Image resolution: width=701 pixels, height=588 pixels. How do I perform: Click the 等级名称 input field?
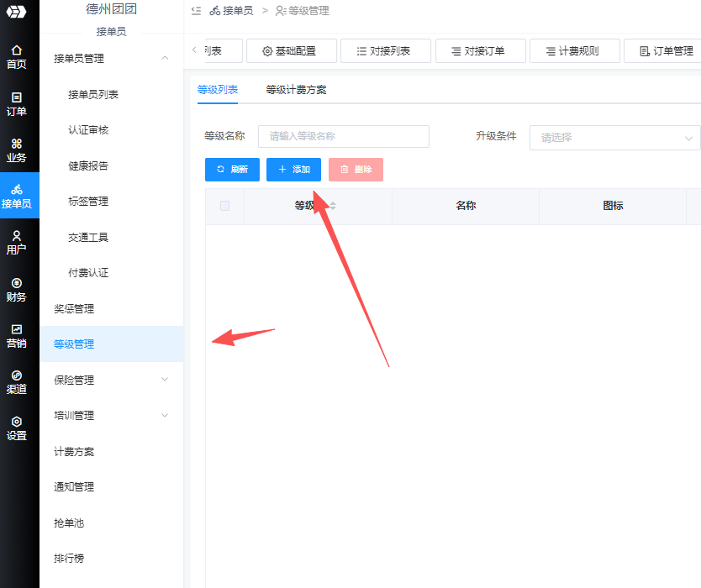point(344,137)
